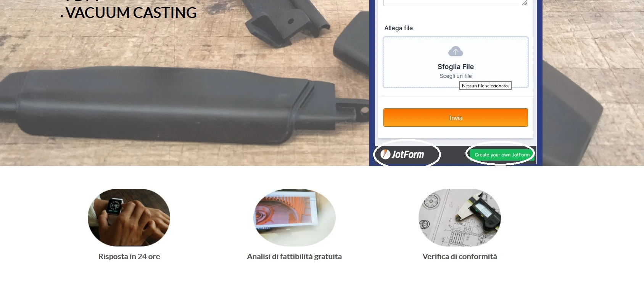The image size is (644, 285).
Task: Open the smartwatch wrist thumbnail
Action: click(129, 217)
